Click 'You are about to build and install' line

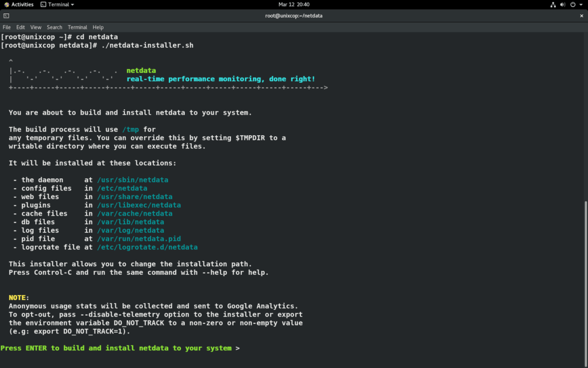coord(130,113)
